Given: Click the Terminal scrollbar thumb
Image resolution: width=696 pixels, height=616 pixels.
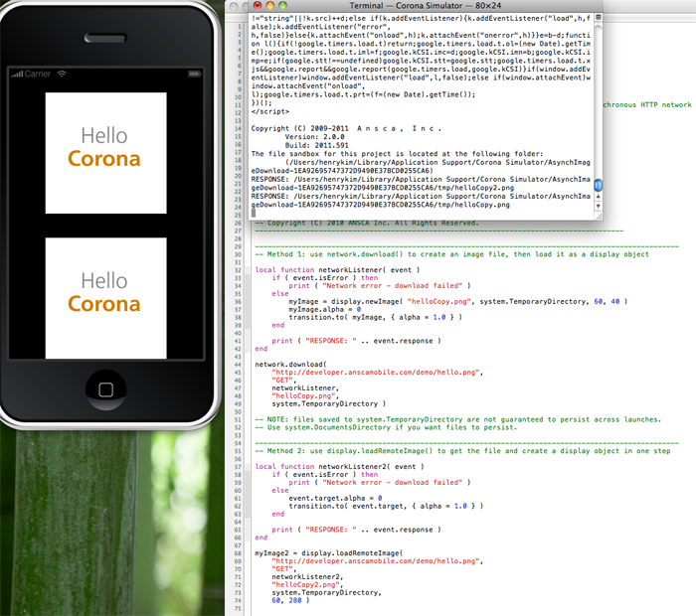Looking at the screenshot, I should coord(598,185).
